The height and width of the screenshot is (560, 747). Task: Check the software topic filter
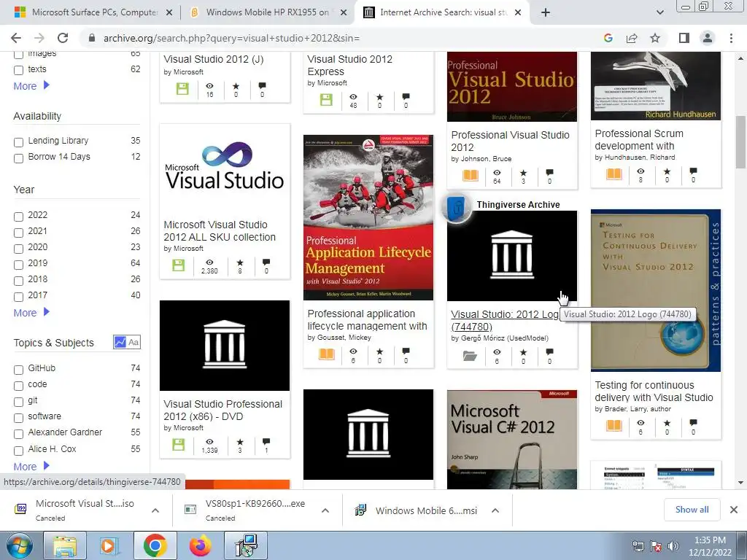[18, 418]
